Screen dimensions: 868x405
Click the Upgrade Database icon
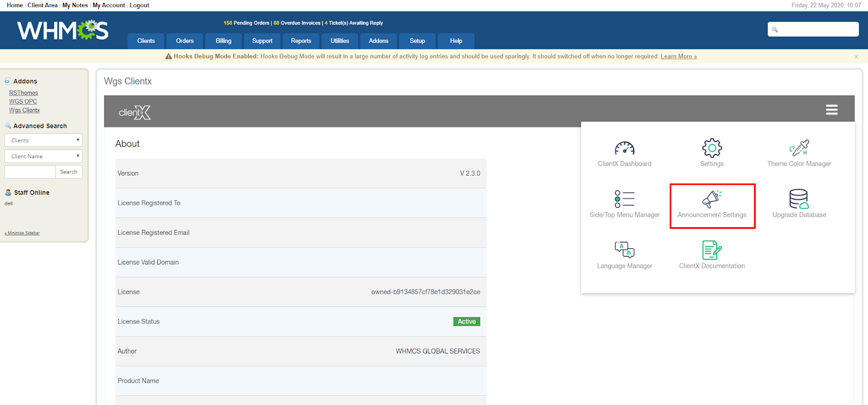tap(799, 199)
